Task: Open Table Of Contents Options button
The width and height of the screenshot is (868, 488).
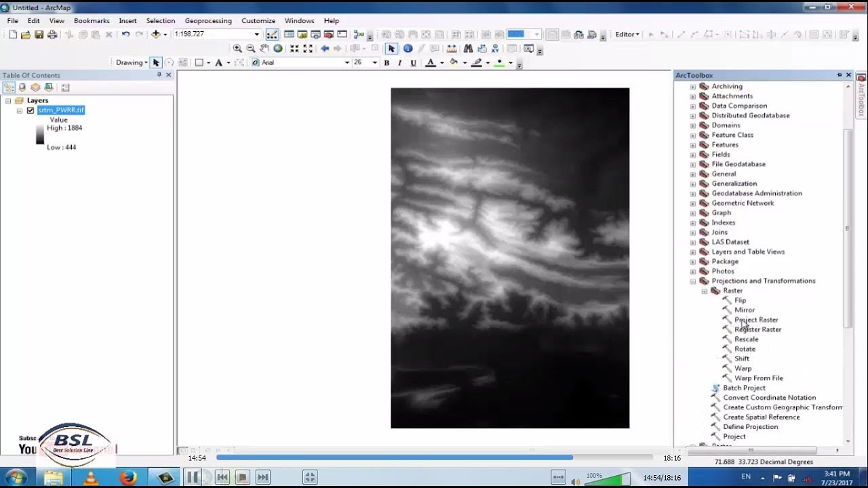Action: pyautogui.click(x=65, y=87)
